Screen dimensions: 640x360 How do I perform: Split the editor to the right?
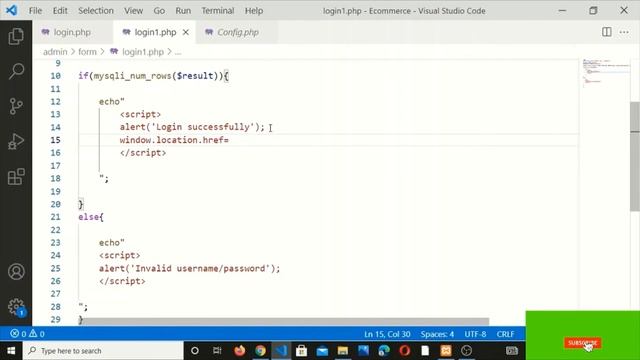click(x=607, y=32)
